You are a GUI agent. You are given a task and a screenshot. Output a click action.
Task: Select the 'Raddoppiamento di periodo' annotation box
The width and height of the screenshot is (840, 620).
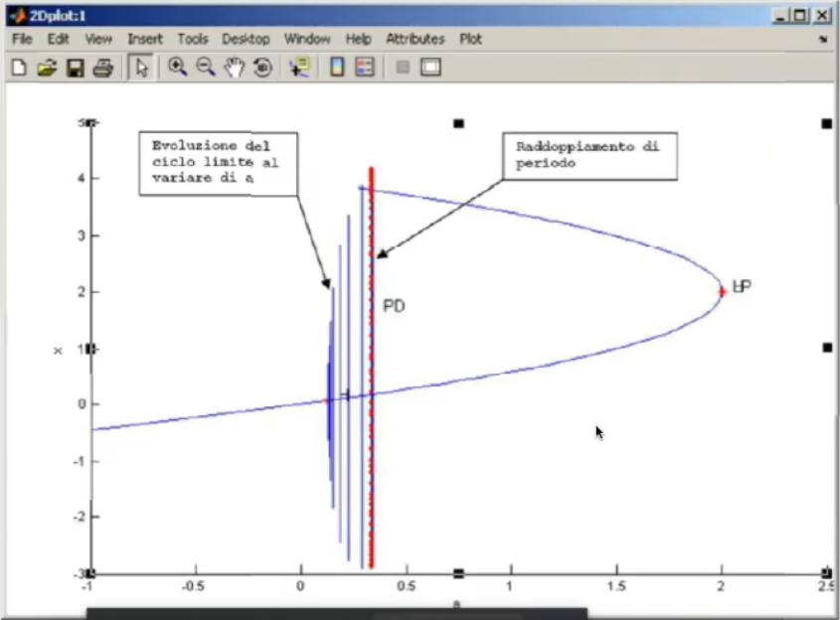pos(590,157)
